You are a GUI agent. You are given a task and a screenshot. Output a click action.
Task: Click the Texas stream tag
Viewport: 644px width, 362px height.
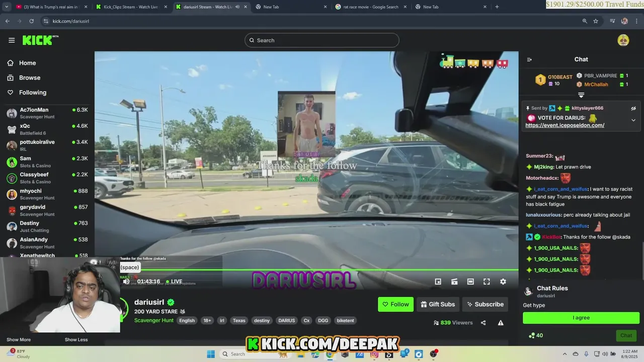pyautogui.click(x=239, y=320)
